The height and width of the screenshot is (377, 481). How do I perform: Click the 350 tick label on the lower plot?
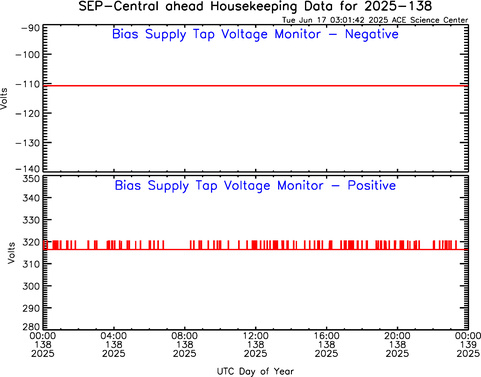coord(31,179)
